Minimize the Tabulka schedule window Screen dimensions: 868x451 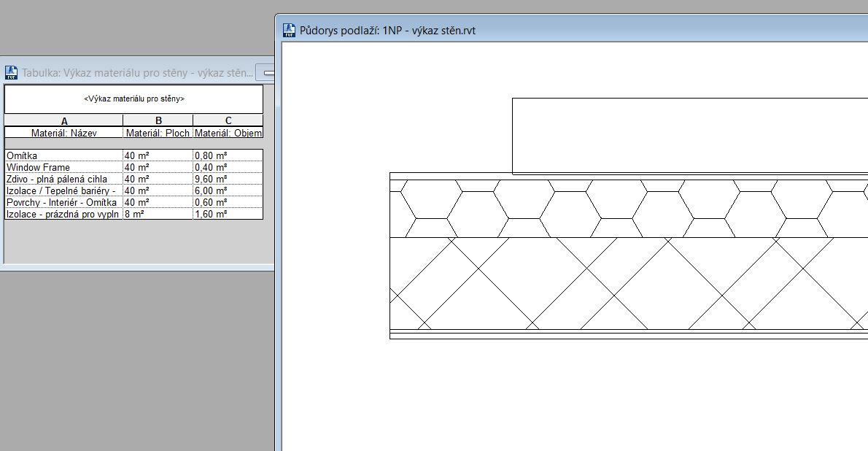tap(268, 72)
